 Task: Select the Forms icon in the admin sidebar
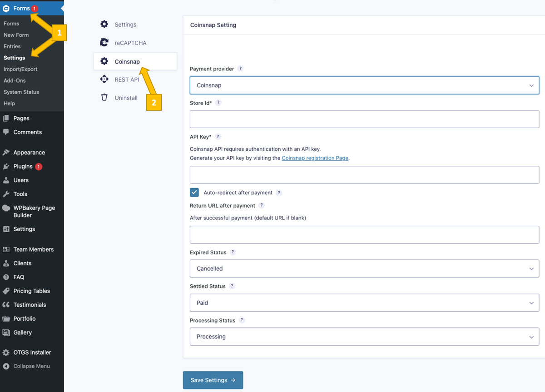[x=6, y=8]
